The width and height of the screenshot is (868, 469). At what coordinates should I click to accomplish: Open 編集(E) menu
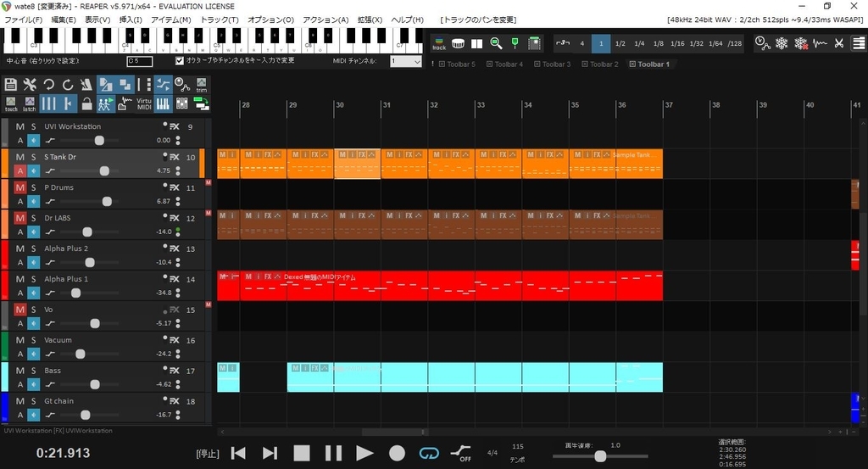[x=63, y=20]
